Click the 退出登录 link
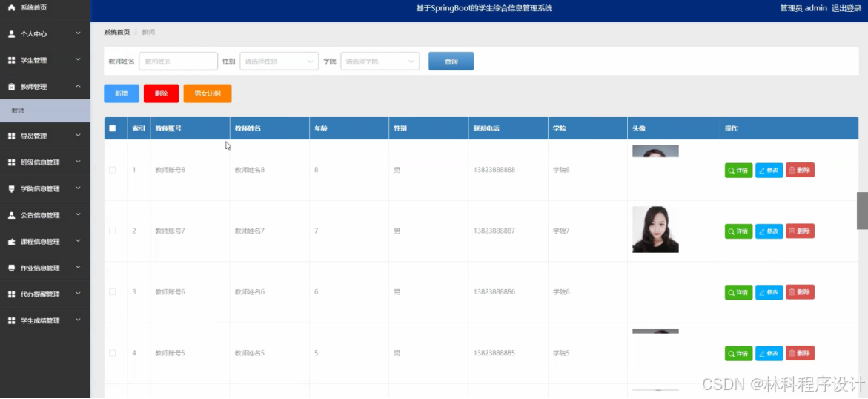Viewport: 868px width, 399px height. click(847, 8)
